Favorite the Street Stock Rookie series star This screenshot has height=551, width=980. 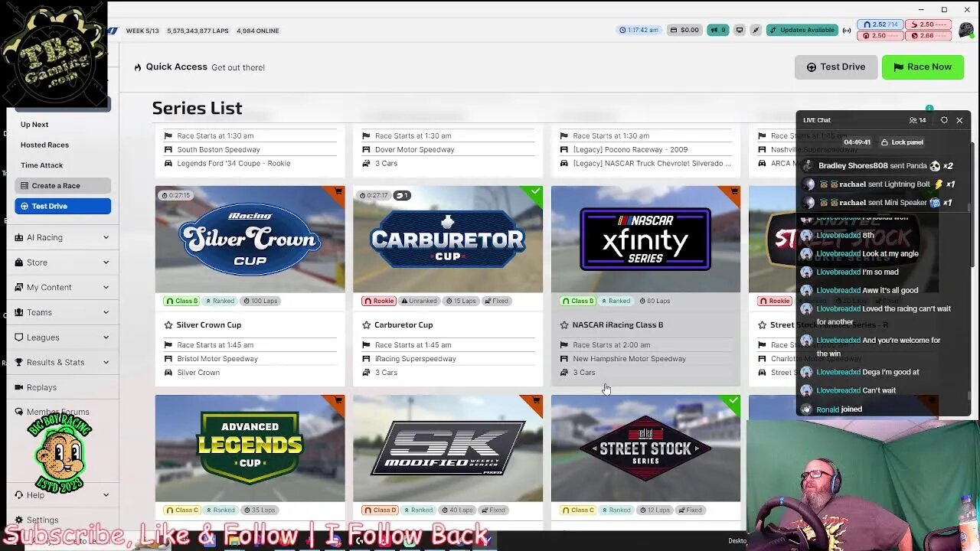(x=762, y=324)
